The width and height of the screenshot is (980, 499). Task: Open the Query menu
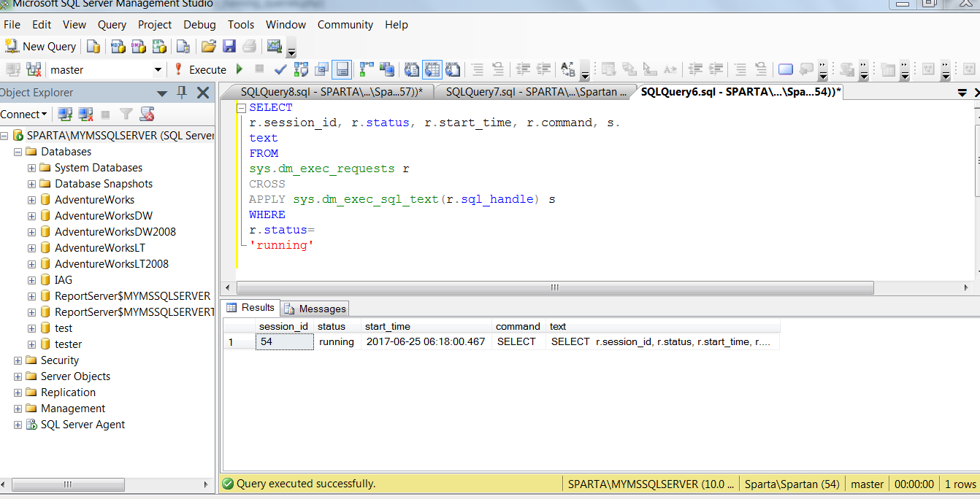[x=112, y=25]
